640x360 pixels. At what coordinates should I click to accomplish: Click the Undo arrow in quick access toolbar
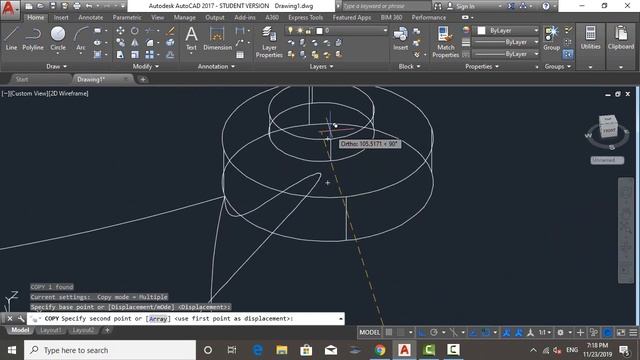coord(89,6)
